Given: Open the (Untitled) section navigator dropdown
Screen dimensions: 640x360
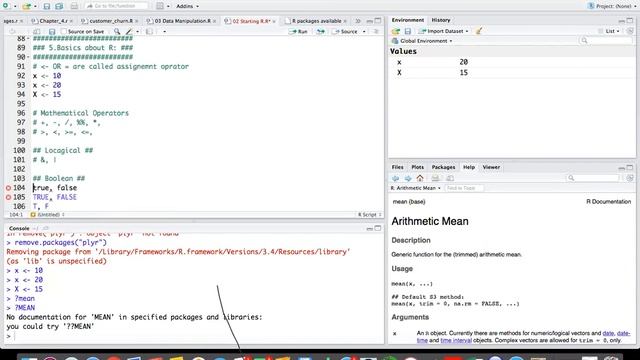Looking at the screenshot, I should tap(48, 214).
